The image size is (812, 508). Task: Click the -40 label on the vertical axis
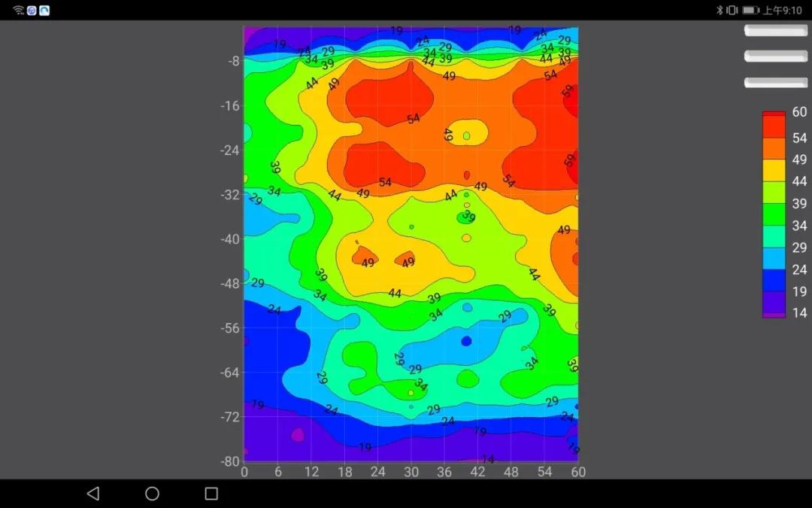[229, 239]
